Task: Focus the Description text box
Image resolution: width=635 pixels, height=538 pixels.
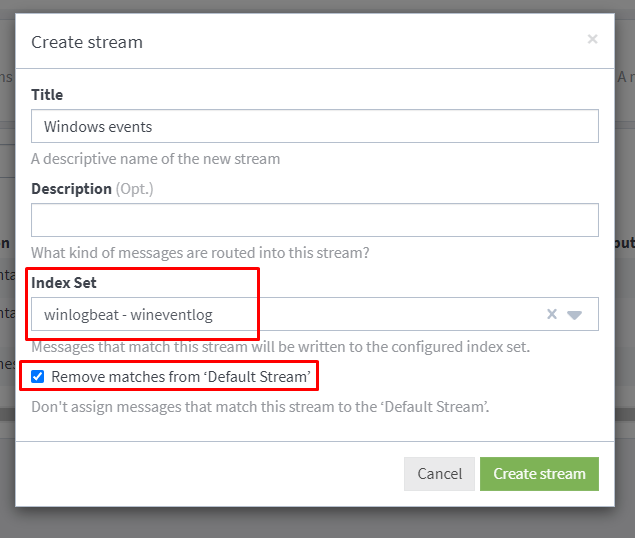Action: [x=314, y=220]
